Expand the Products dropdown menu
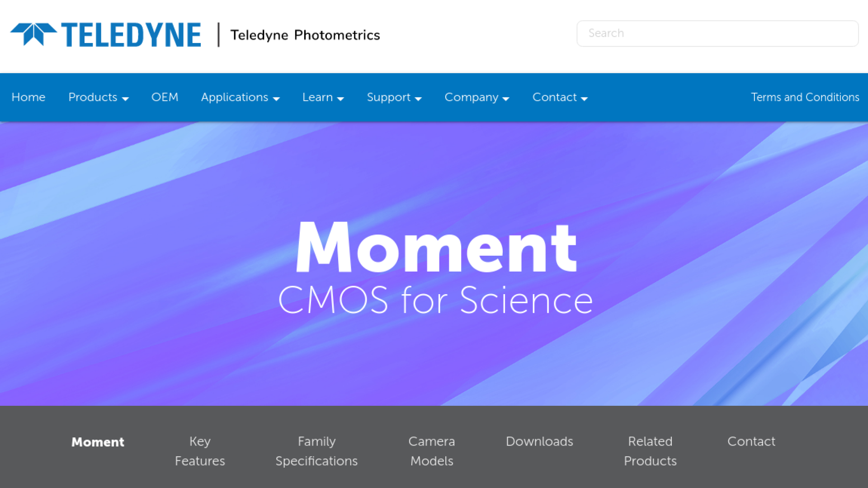 [98, 97]
